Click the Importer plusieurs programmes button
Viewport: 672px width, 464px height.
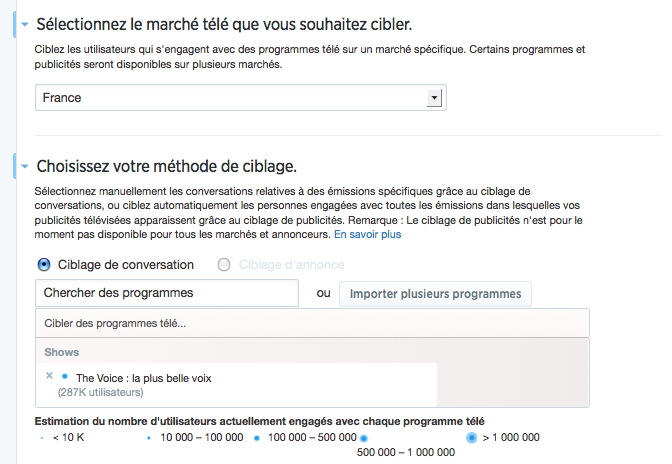pyautogui.click(x=435, y=294)
